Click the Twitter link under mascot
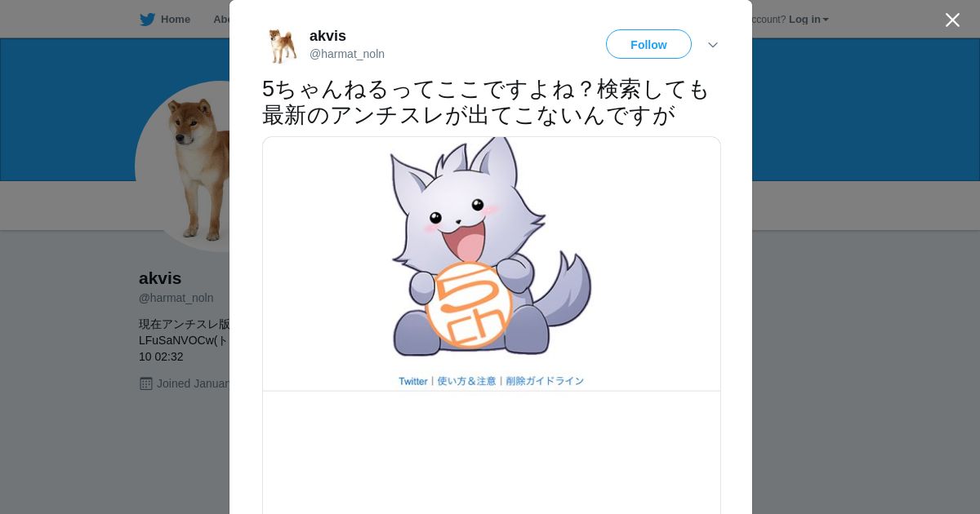This screenshot has width=980, height=514. (413, 381)
